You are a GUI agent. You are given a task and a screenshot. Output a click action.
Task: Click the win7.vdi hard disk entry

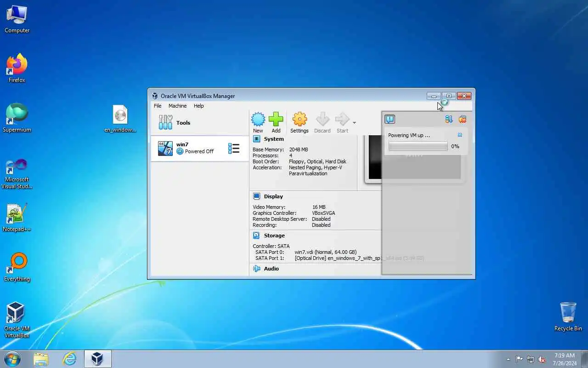(x=326, y=252)
